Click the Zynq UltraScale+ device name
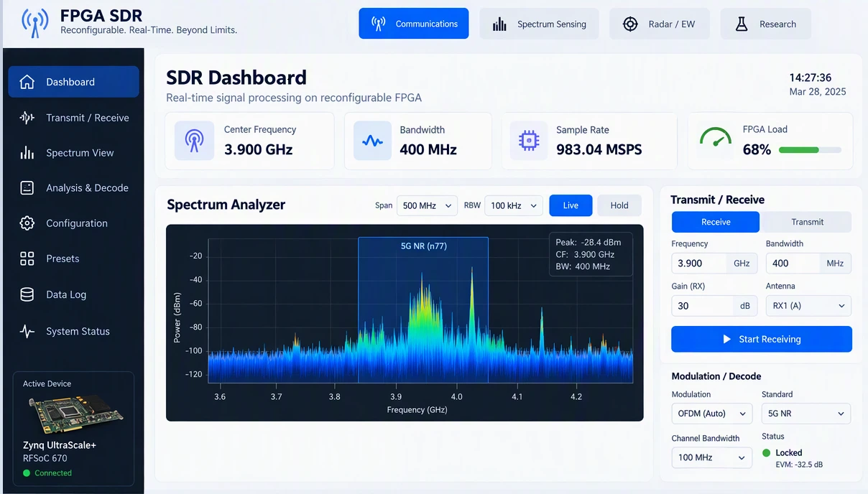The height and width of the screenshot is (494, 868). coord(60,445)
